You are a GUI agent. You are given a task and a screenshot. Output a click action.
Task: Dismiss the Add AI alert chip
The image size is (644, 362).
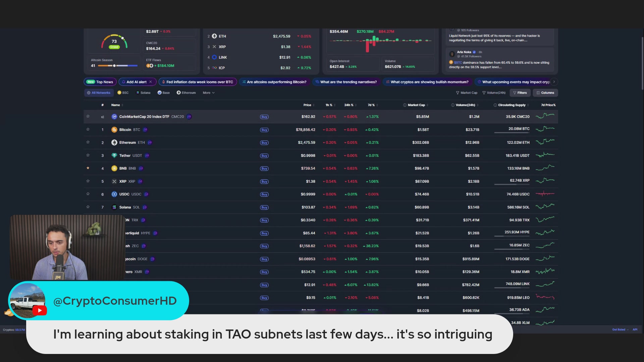pos(151,82)
